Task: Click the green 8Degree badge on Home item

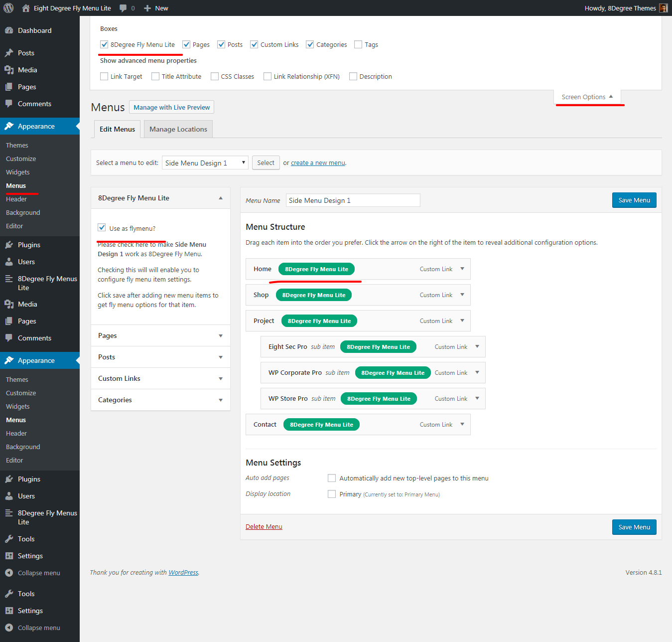Action: click(316, 269)
